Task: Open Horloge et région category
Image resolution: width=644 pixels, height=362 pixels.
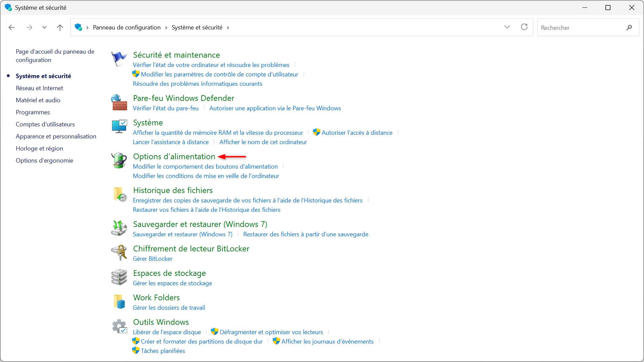Action: click(39, 148)
